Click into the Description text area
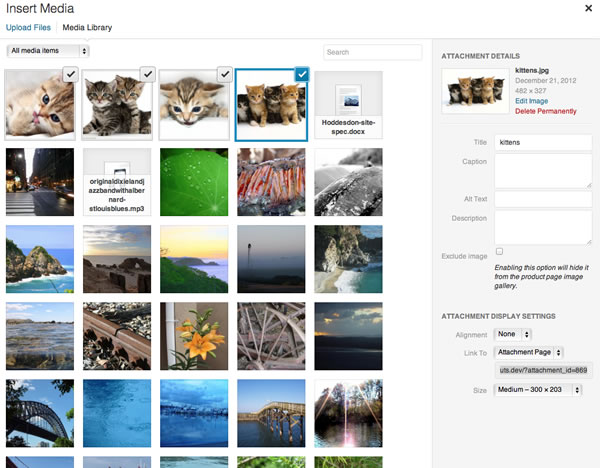This screenshot has width=600, height=468. (543, 228)
